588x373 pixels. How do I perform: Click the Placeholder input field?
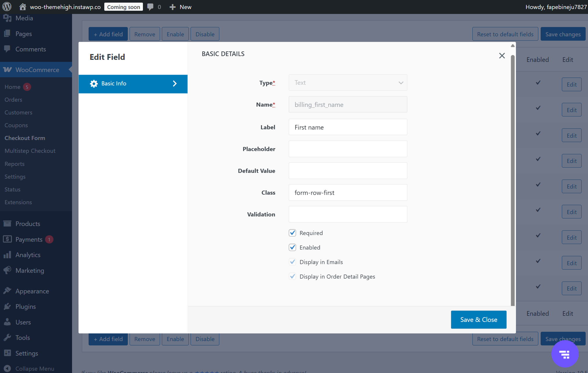(x=348, y=149)
